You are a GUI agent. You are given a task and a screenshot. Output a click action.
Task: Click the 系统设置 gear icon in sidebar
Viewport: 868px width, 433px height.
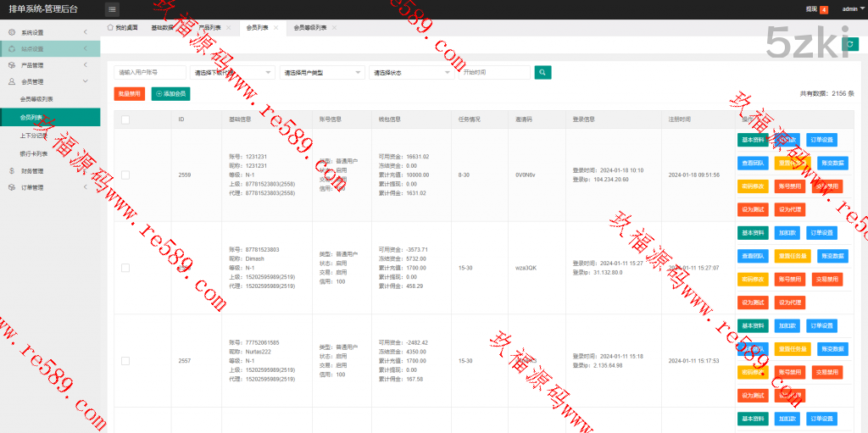[x=12, y=32]
